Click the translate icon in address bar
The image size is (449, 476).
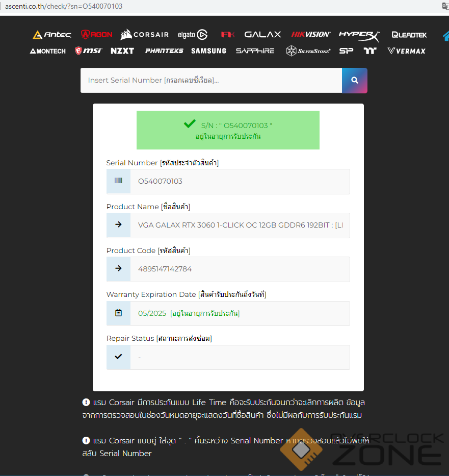pyautogui.click(x=445, y=6)
